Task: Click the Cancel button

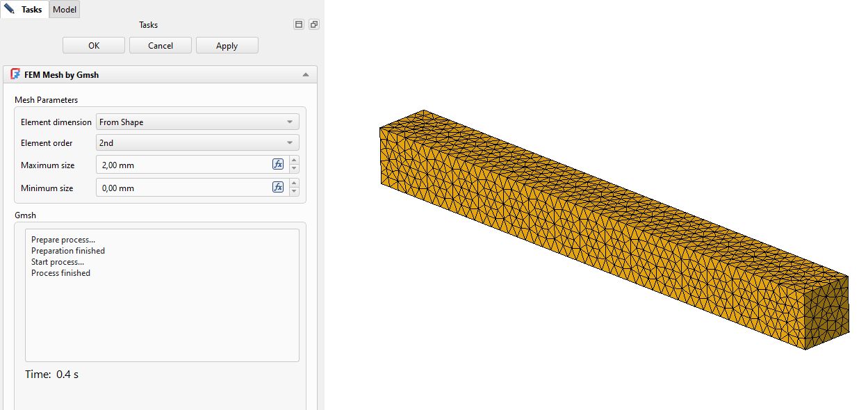Action: [161, 46]
